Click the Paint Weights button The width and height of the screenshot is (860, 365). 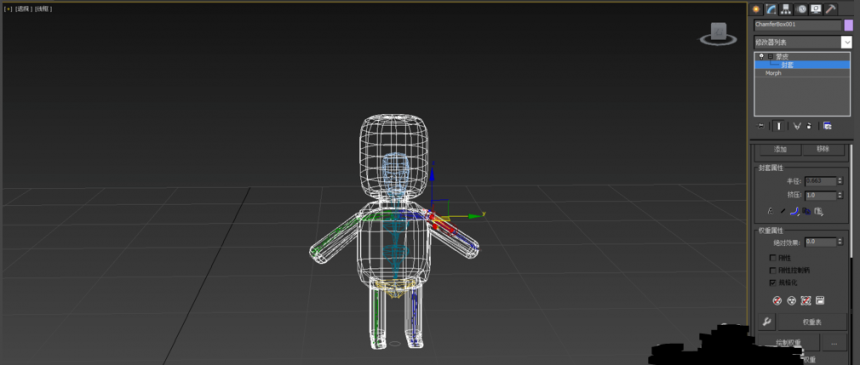788,342
